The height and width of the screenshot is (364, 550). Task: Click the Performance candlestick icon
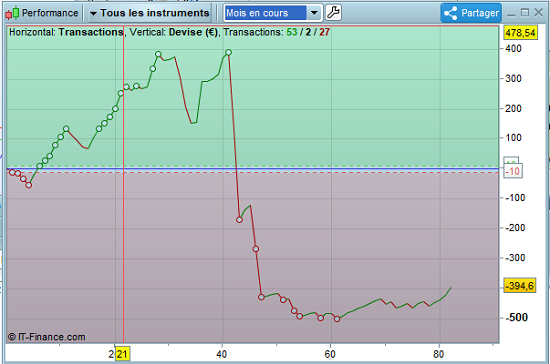[x=12, y=13]
